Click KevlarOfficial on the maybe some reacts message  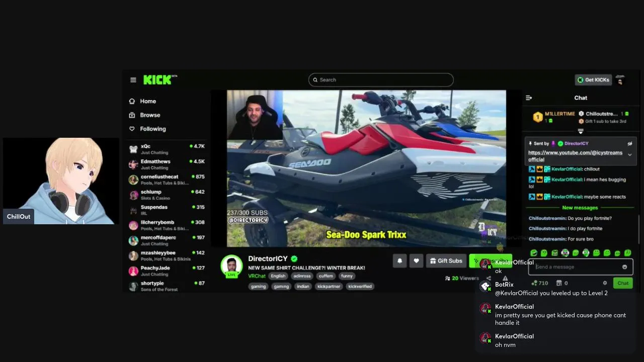(x=567, y=197)
